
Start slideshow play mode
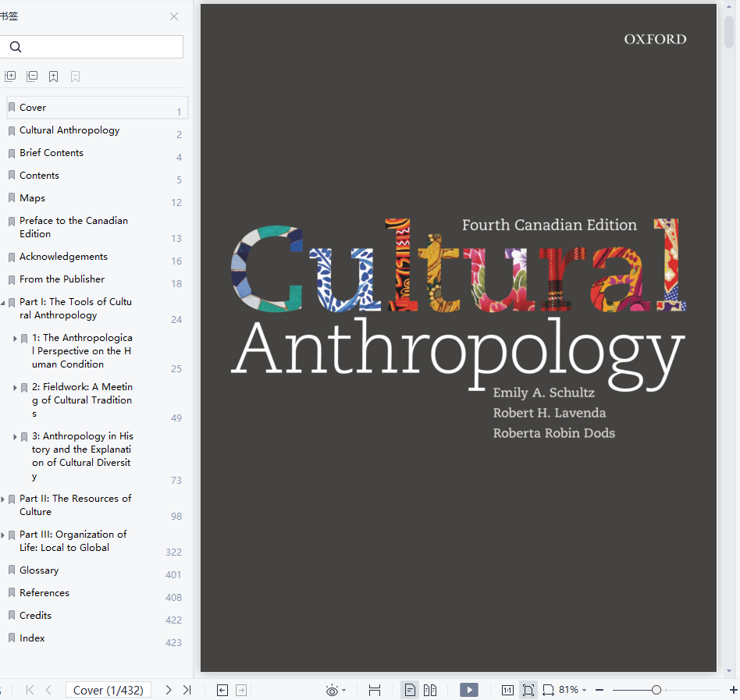[469, 690]
